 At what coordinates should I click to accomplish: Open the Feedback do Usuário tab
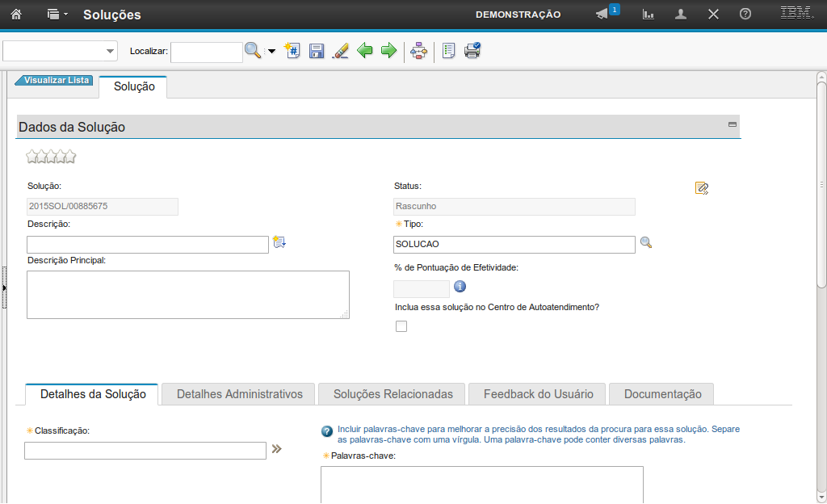(x=538, y=394)
